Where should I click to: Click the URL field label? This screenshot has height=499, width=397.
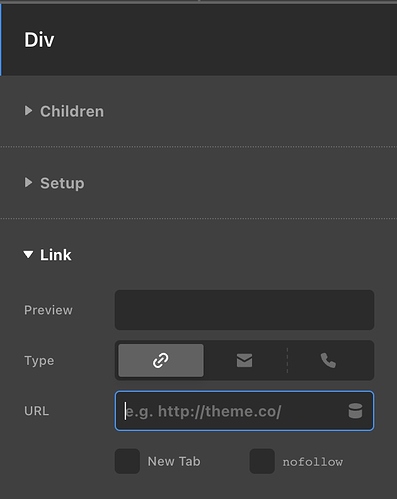coord(36,411)
